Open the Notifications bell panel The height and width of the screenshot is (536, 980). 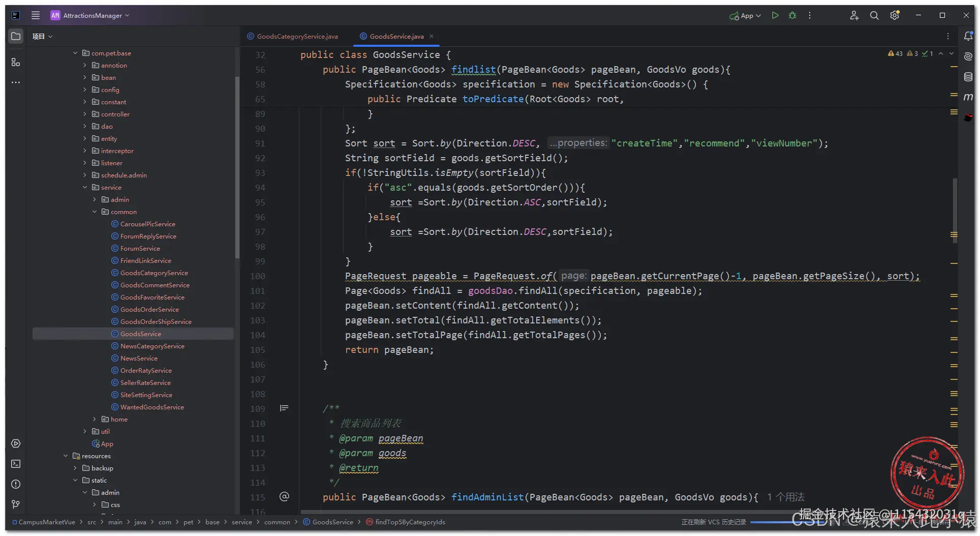point(968,36)
